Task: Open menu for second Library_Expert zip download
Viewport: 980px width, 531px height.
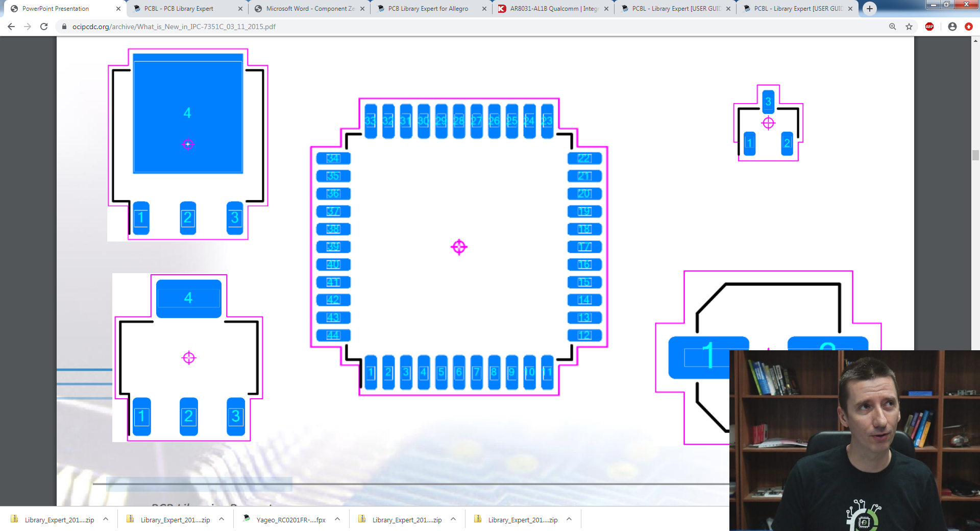Action: (x=222, y=519)
